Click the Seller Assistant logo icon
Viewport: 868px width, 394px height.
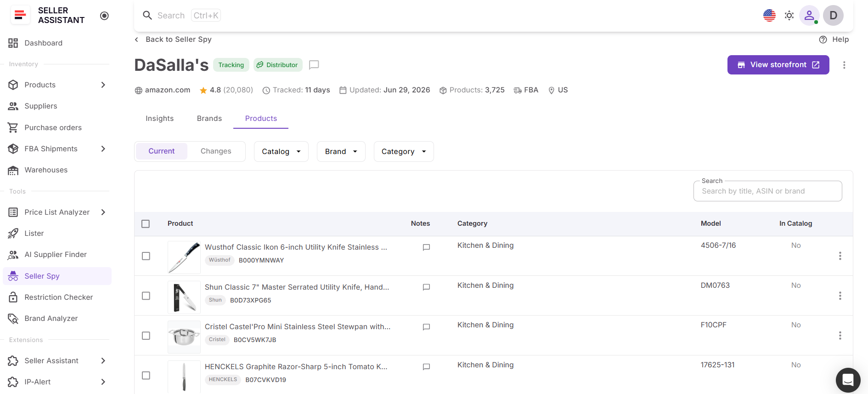pyautogui.click(x=20, y=15)
